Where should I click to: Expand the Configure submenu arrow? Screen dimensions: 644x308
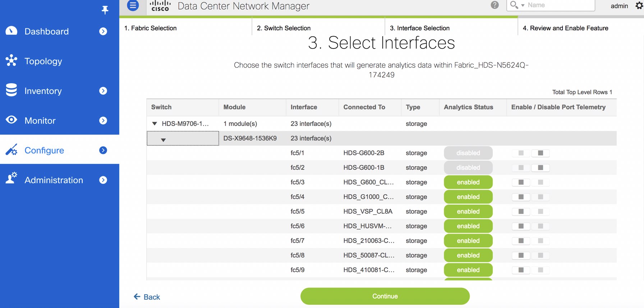[103, 150]
